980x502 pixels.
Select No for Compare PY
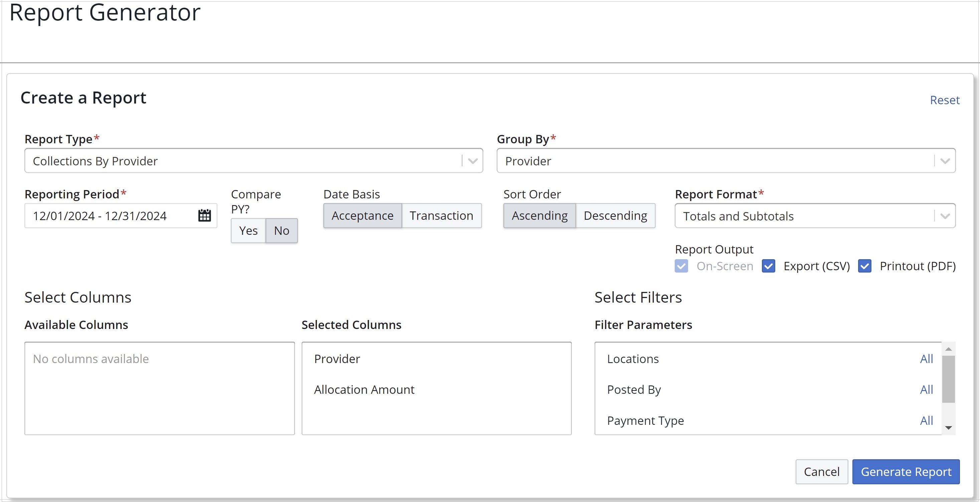(282, 230)
